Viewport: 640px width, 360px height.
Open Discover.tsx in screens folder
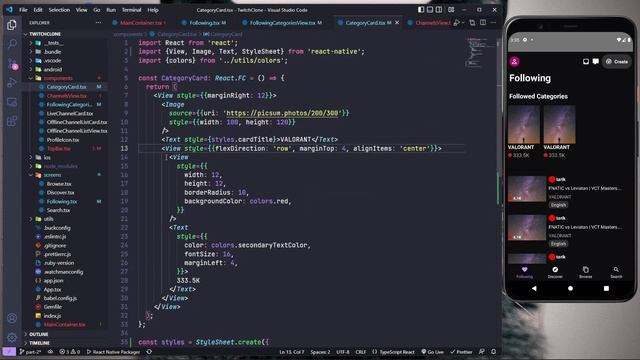[x=60, y=192]
